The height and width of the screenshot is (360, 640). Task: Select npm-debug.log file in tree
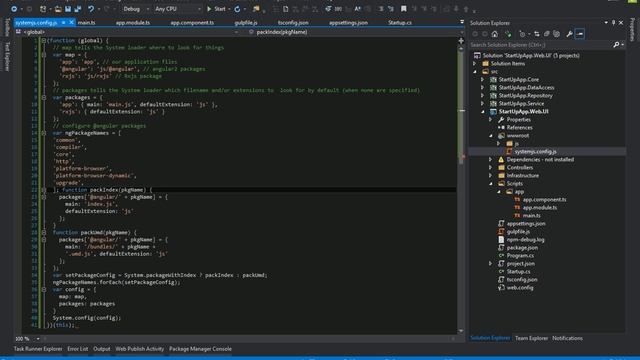pos(525,240)
